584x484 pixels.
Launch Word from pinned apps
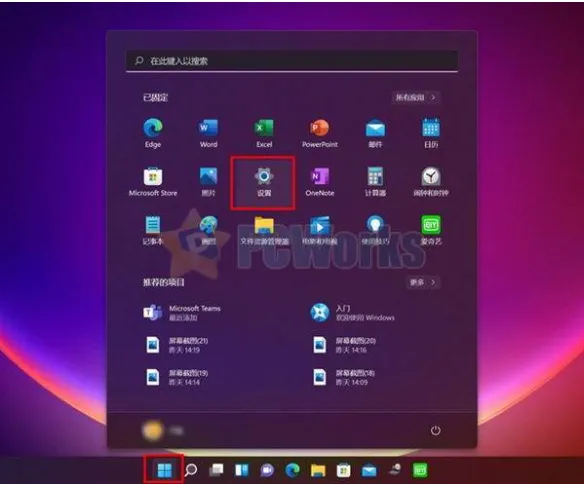[208, 133]
